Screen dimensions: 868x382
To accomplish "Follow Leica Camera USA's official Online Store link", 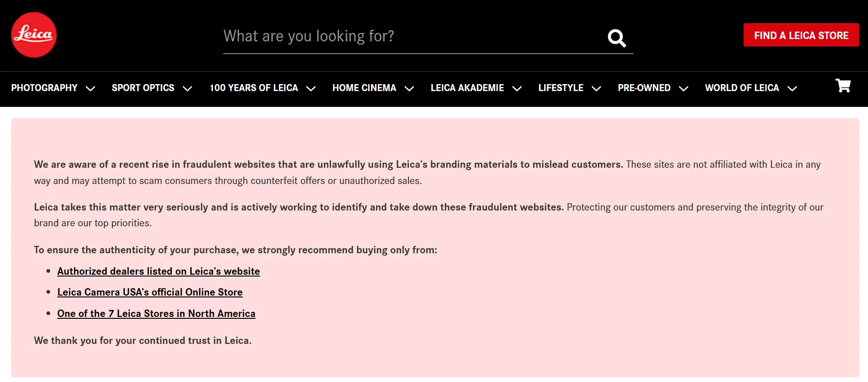I will tap(150, 292).
